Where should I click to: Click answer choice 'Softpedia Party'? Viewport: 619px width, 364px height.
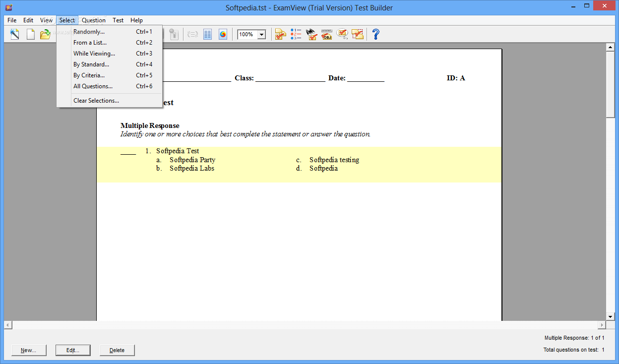pyautogui.click(x=192, y=160)
